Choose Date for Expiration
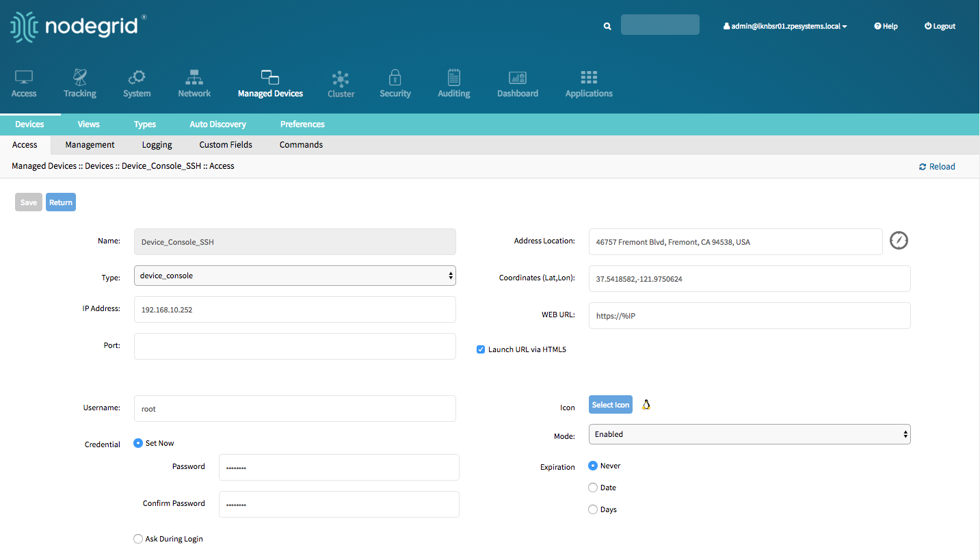 coord(593,488)
